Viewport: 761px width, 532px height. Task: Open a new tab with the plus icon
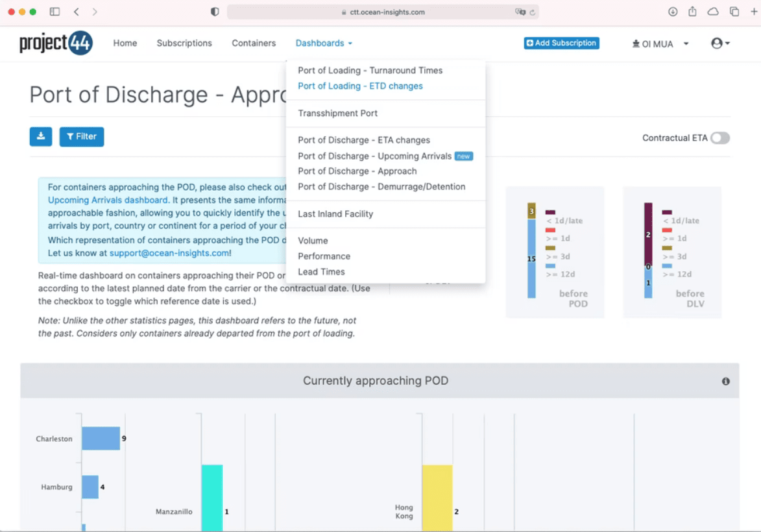tap(754, 11)
